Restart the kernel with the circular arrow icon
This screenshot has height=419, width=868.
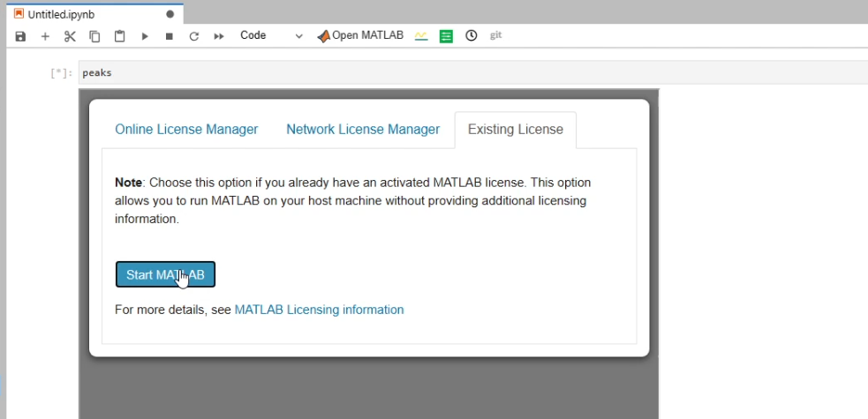[193, 36]
